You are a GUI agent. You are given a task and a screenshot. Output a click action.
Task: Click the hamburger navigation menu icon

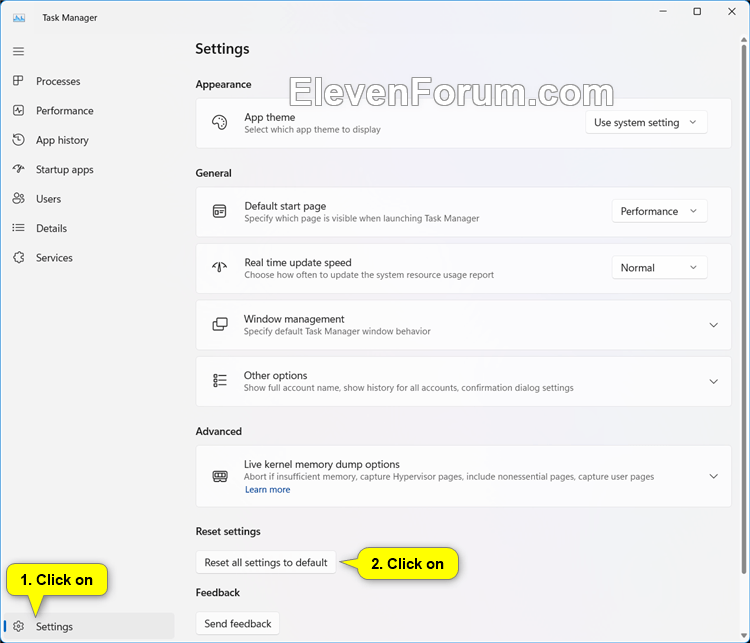coord(18,51)
